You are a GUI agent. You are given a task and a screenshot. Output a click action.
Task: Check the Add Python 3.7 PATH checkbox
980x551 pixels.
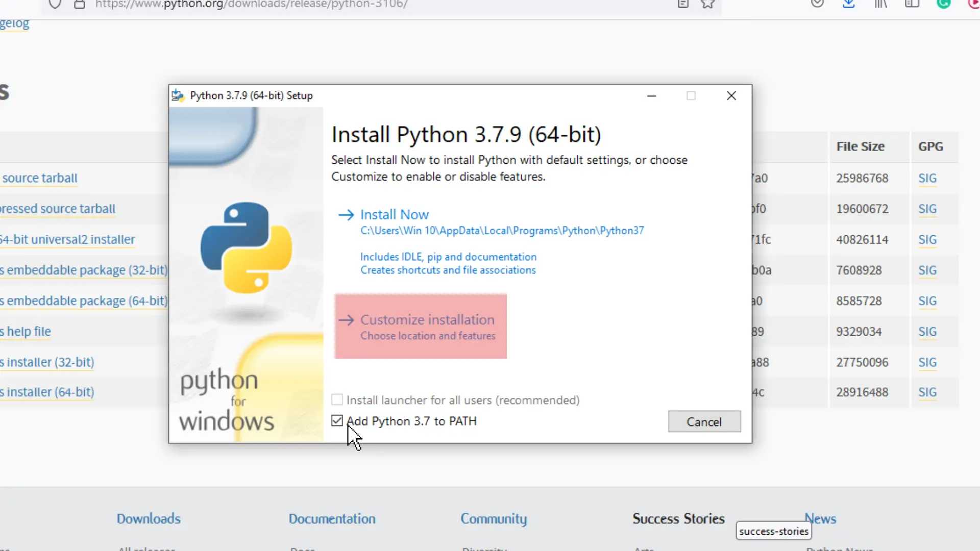(x=336, y=420)
